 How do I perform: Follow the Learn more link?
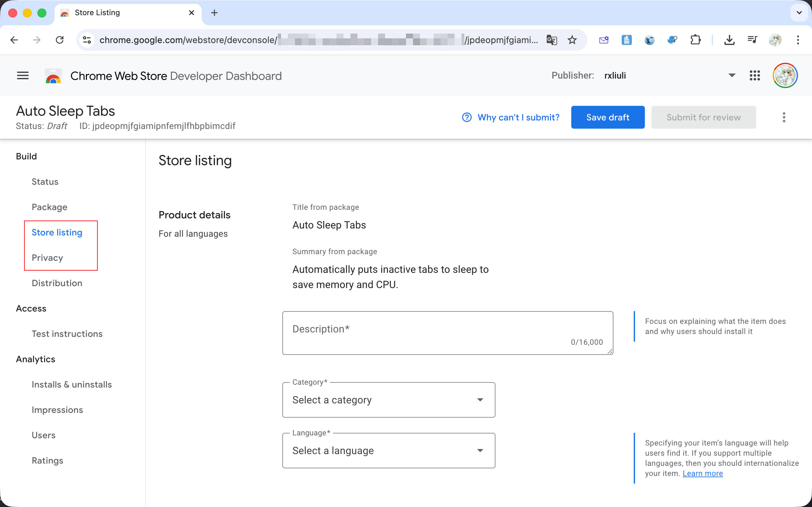point(702,473)
